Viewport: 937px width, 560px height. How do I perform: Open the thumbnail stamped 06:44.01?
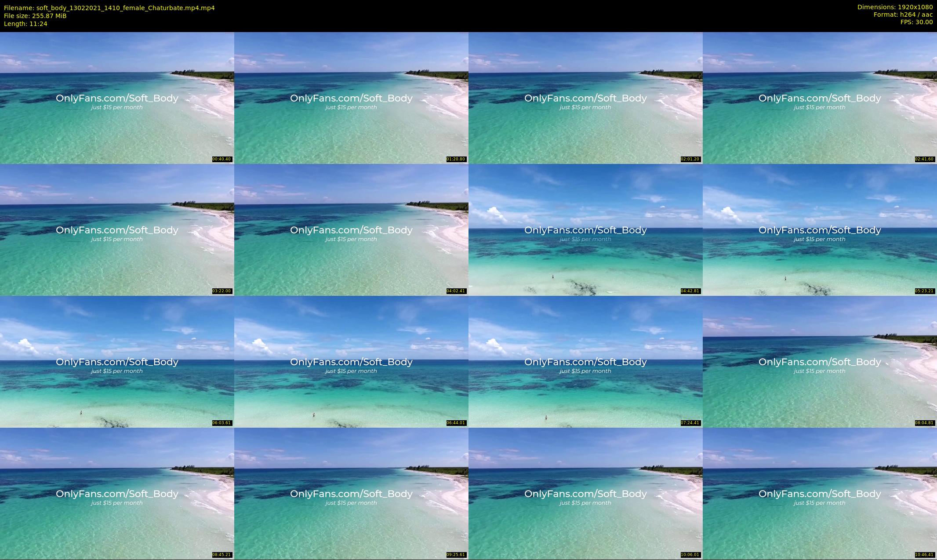coord(351,362)
